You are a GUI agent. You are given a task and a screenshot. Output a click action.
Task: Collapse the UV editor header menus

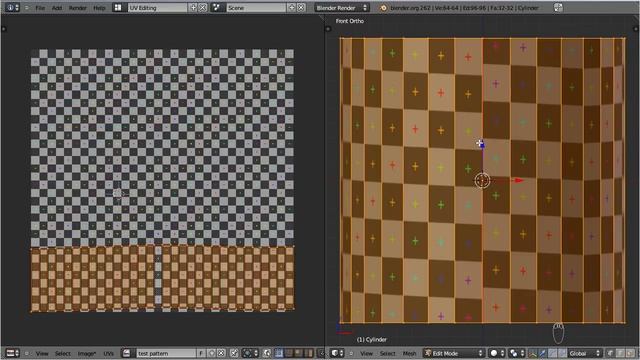point(27,353)
